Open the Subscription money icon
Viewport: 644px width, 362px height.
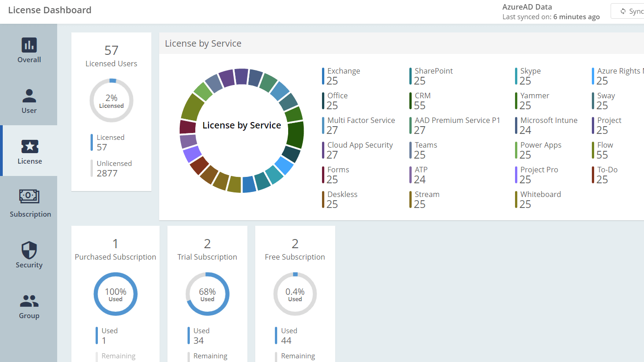(x=29, y=196)
